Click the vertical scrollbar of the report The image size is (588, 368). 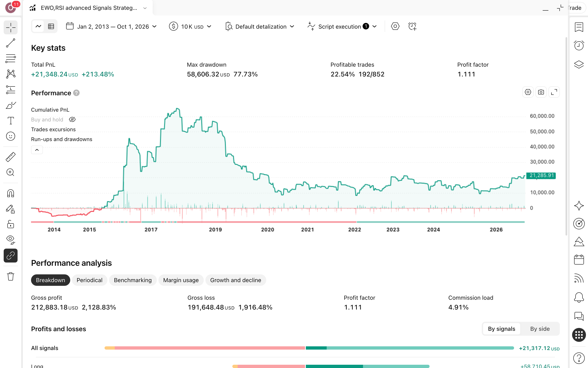(566, 136)
